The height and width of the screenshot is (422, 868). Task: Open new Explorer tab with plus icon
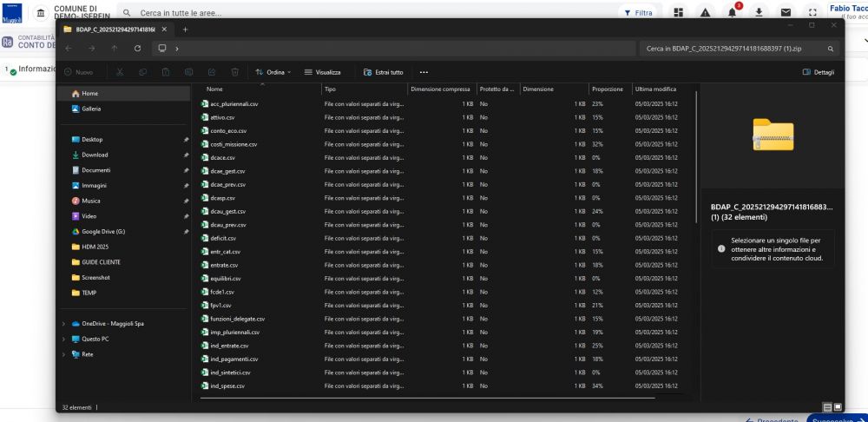pyautogui.click(x=186, y=30)
